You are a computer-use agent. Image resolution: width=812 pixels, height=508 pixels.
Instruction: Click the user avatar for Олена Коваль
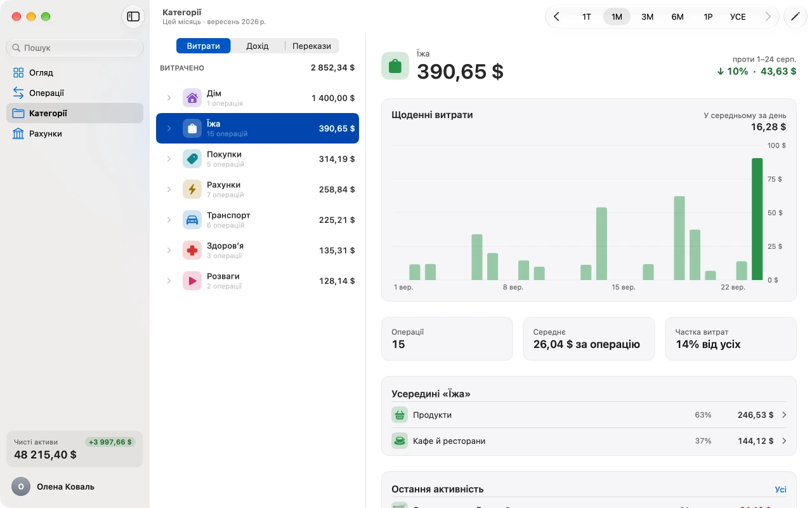[21, 486]
